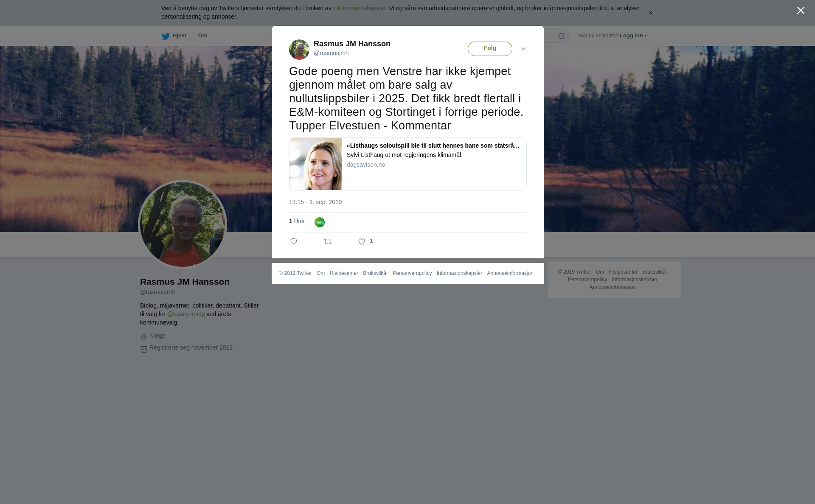Click the @baerummdg mention in bio

point(186,314)
